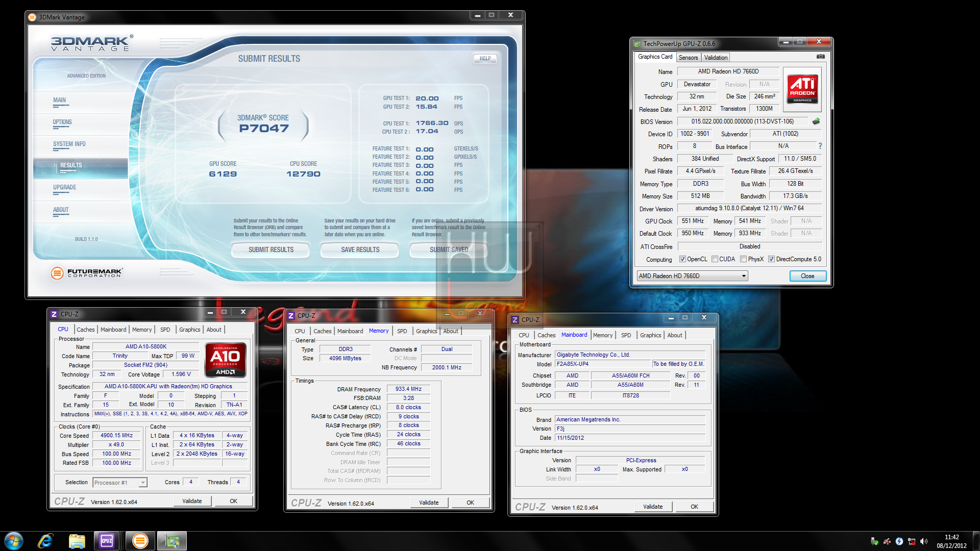Open Graphics tab in CPU-Z mainboard window
Viewport: 980px width, 551px height.
(650, 335)
